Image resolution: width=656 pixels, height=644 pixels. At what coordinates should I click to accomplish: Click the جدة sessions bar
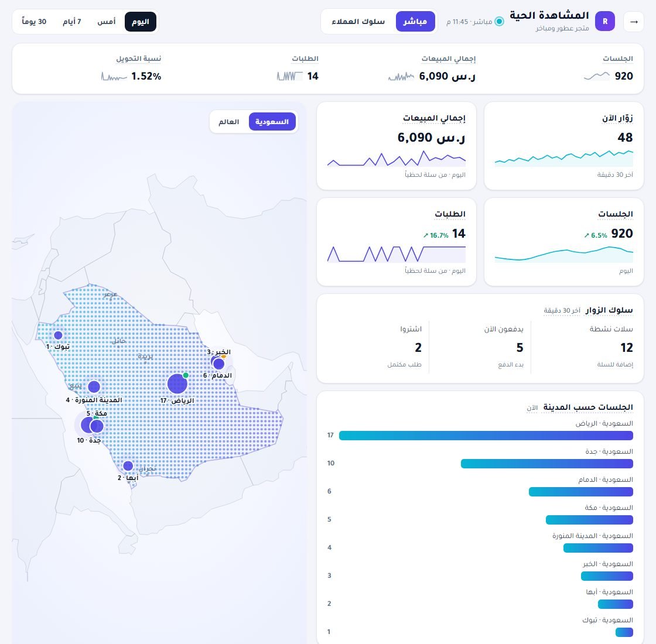(x=547, y=464)
